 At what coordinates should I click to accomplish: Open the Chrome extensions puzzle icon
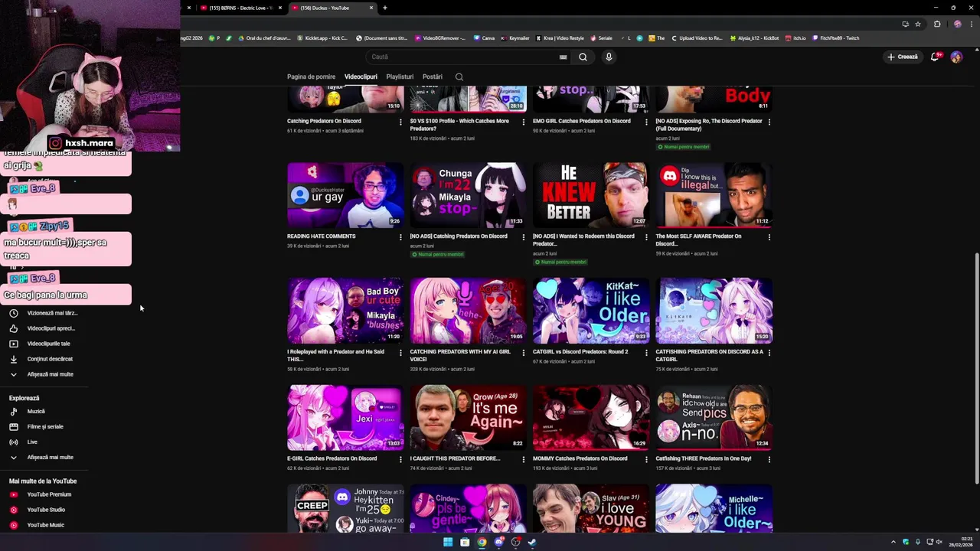tap(936, 24)
